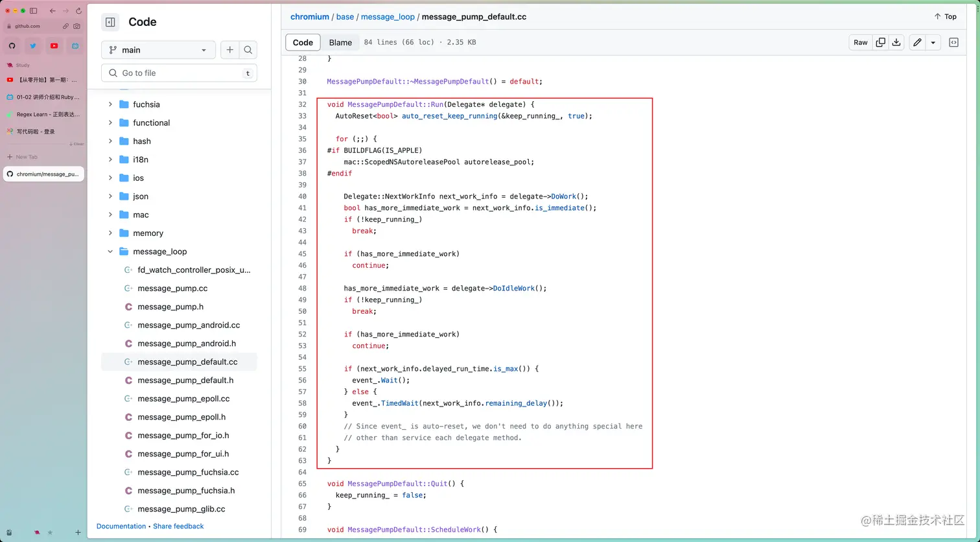Focus the Go to file search field

(x=179, y=73)
